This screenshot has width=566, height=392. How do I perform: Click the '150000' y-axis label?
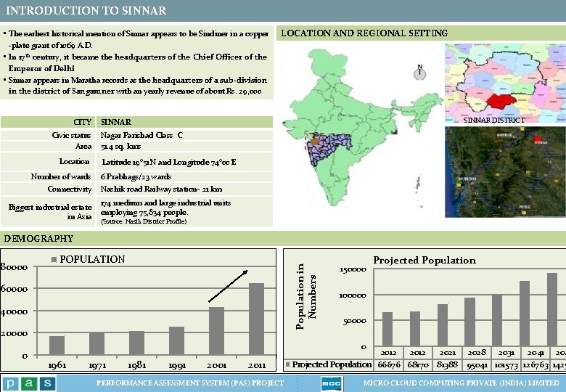(x=353, y=269)
